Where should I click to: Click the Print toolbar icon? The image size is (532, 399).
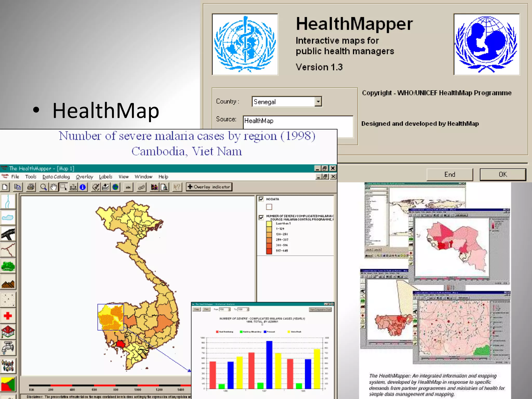pos(31,187)
